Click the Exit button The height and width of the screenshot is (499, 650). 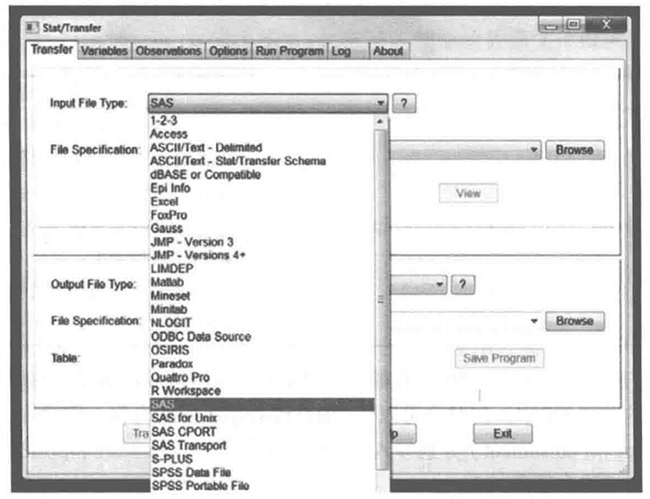click(503, 434)
